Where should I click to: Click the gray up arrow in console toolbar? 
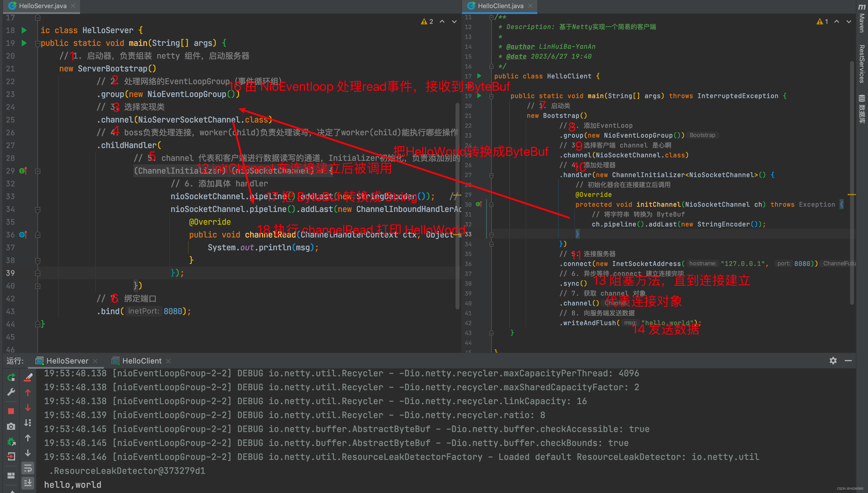(28, 438)
